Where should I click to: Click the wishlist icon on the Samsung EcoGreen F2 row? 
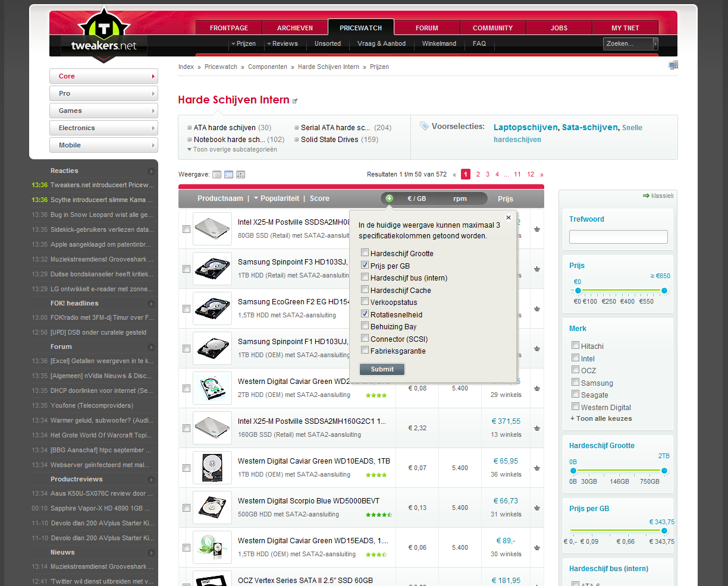click(x=536, y=309)
